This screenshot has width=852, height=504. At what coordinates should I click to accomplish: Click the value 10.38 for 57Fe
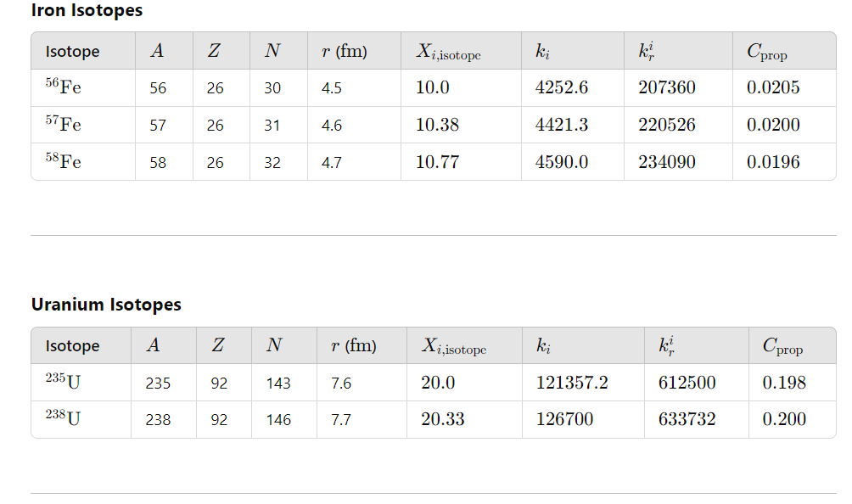(437, 125)
